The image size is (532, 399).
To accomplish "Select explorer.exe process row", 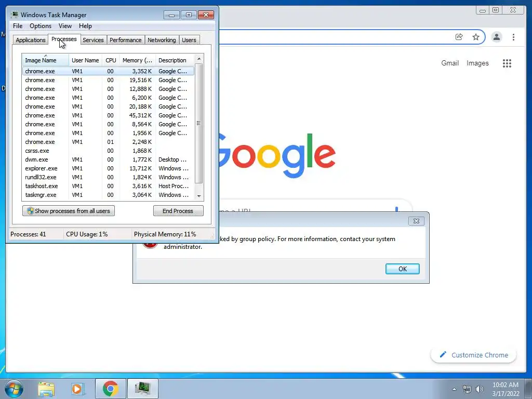I will click(109, 168).
